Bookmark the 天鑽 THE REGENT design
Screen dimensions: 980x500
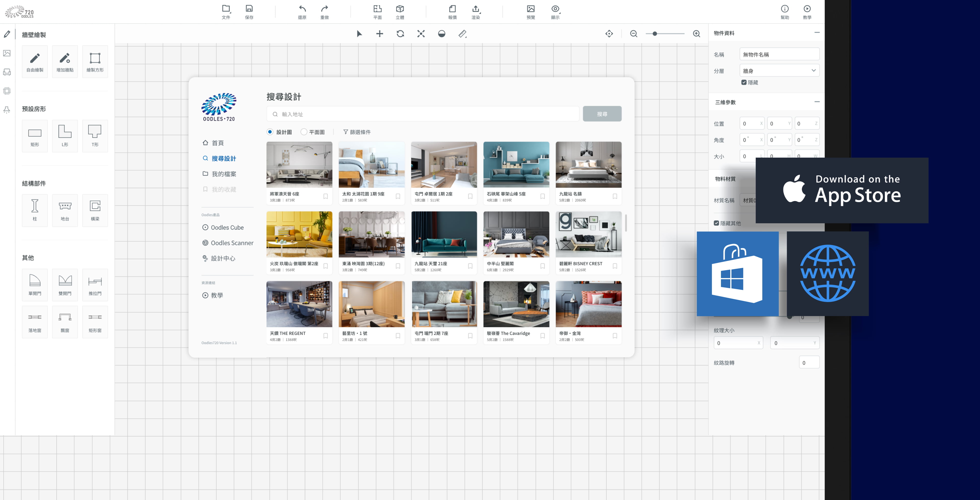click(326, 336)
